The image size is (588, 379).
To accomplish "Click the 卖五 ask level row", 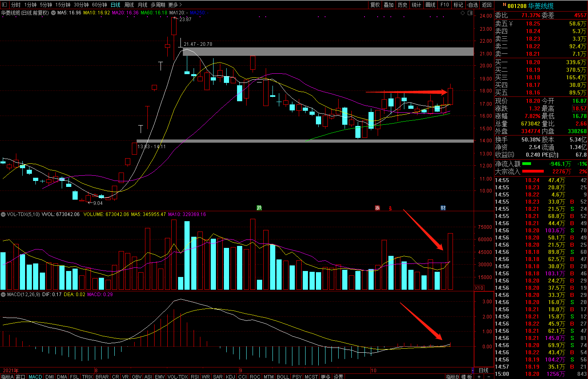I will click(541, 24).
